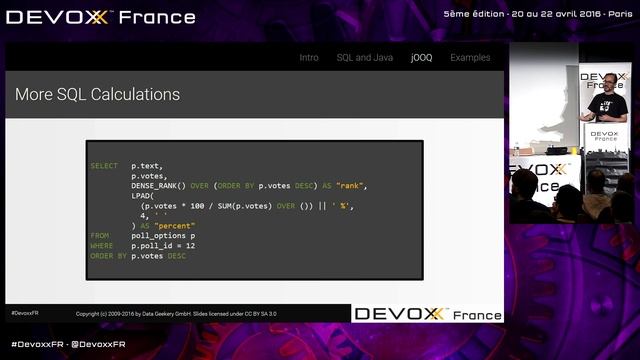Click the WHERE keyword in the code

click(101, 246)
